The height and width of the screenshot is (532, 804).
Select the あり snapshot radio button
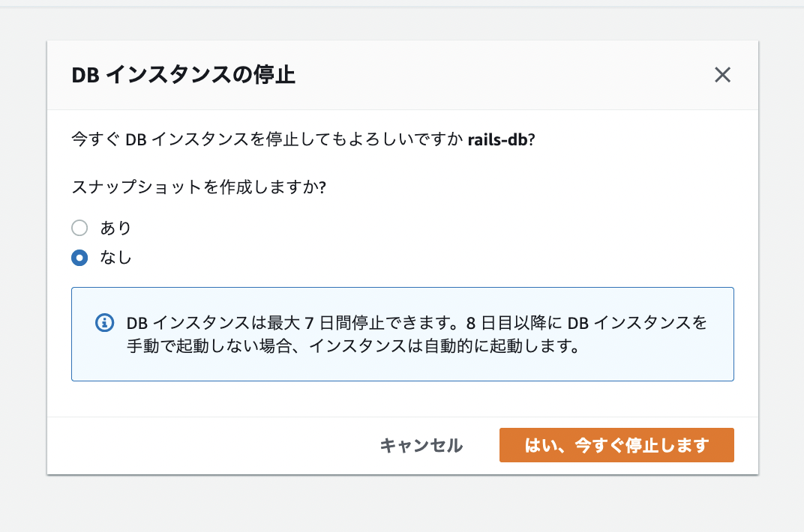pyautogui.click(x=79, y=228)
